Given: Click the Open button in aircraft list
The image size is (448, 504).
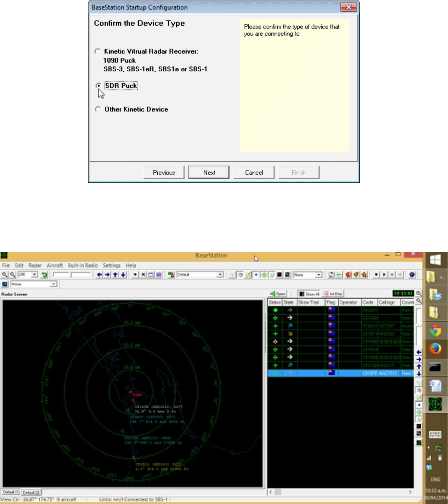Looking at the screenshot, I should point(278,293).
